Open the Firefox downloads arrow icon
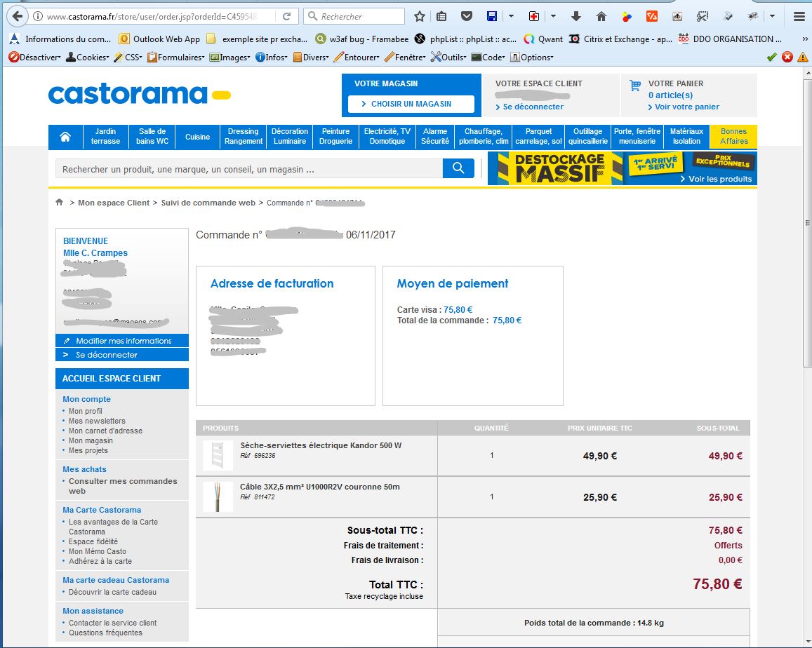This screenshot has width=812, height=648. (576, 16)
